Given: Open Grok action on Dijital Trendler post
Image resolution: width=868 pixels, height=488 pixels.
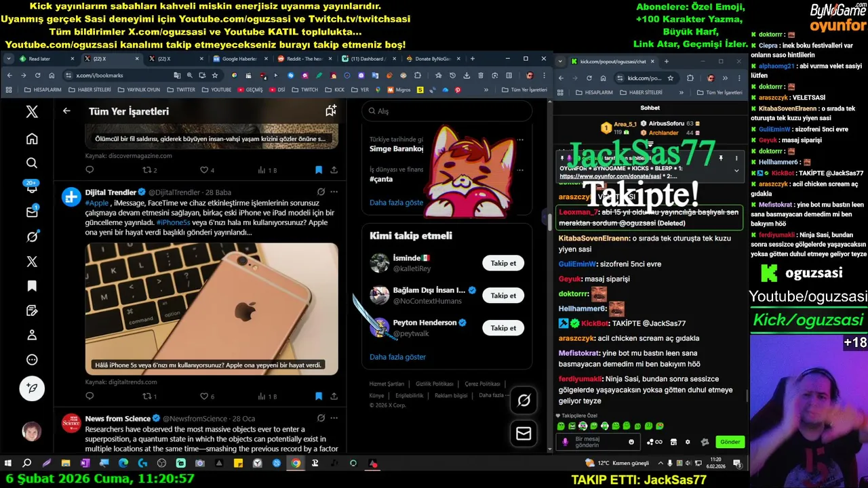Looking at the screenshot, I should (321, 192).
